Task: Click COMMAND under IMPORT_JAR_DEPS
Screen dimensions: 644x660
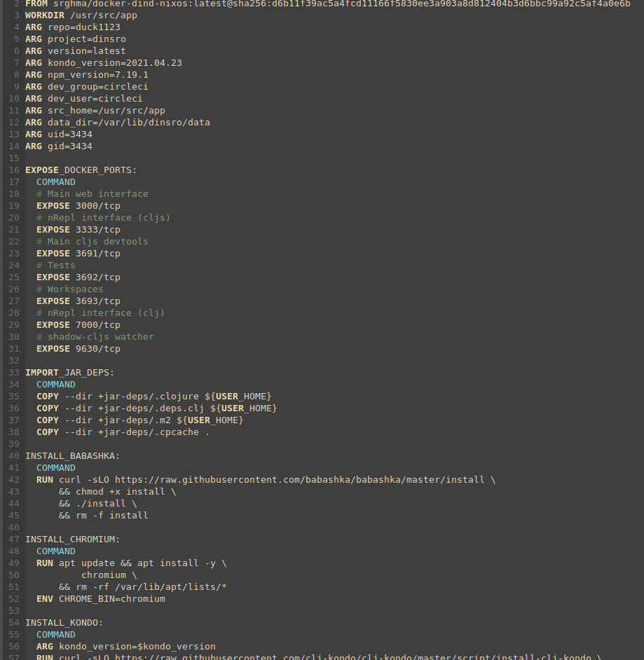Action: 56,385
